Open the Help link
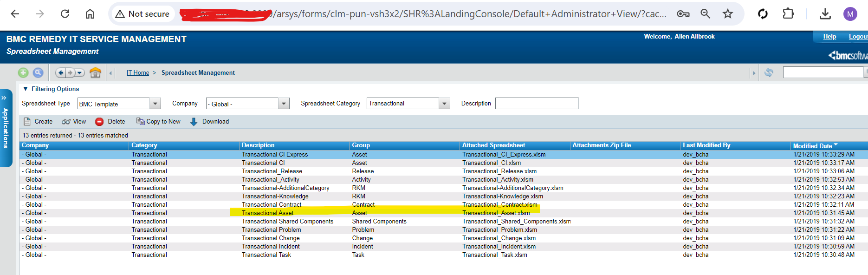Image resolution: width=868 pixels, height=275 pixels. pyautogui.click(x=829, y=37)
